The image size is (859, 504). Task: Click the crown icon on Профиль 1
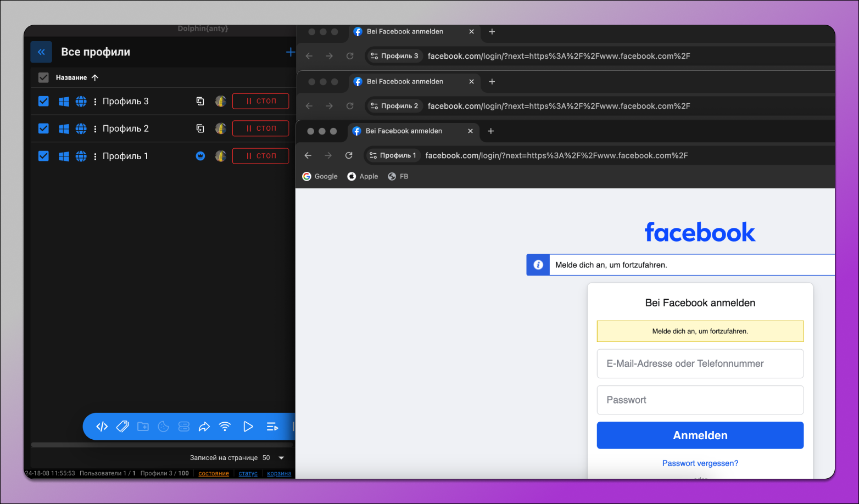point(200,156)
